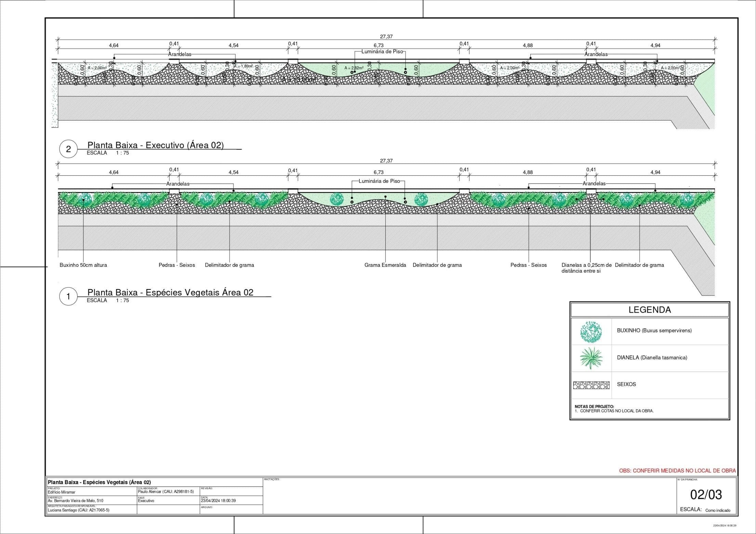This screenshot has height=534, width=756.
Task: Click the LEGENDA header box
Action: [x=649, y=310]
